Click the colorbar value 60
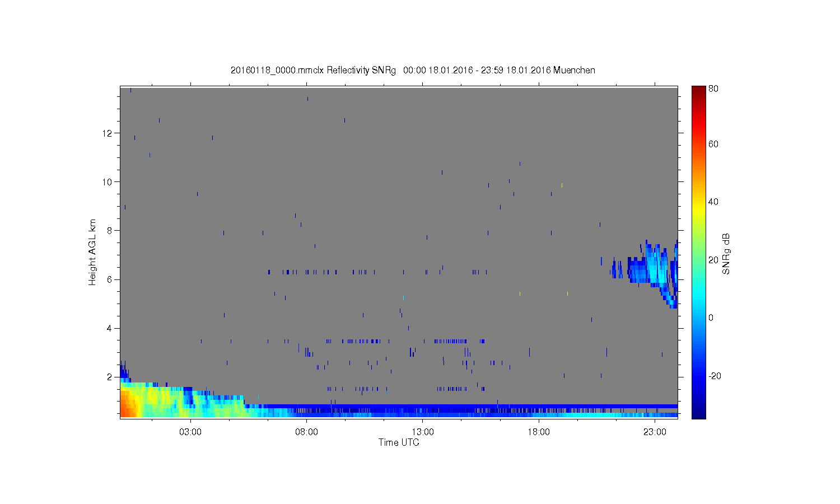840x504 pixels. coord(713,144)
